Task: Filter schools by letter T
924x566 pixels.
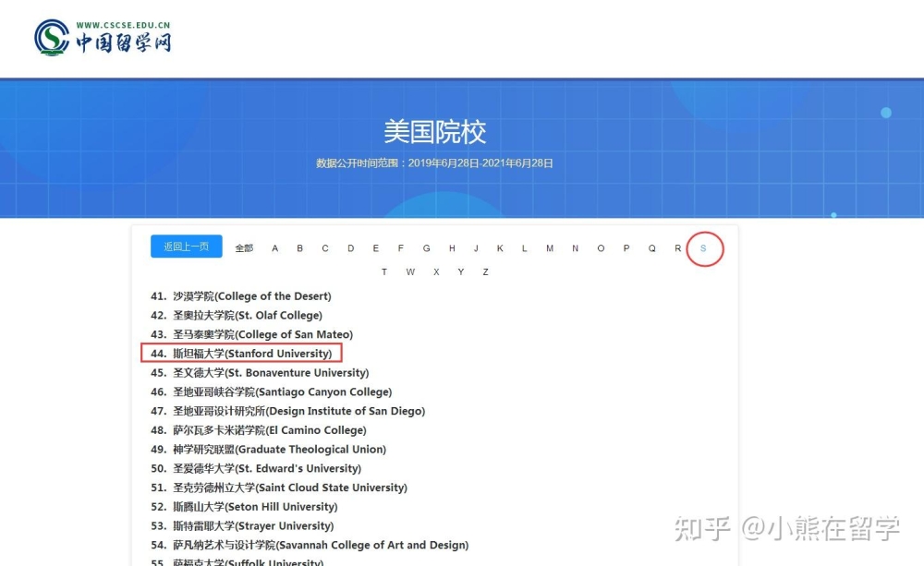Action: pos(384,272)
